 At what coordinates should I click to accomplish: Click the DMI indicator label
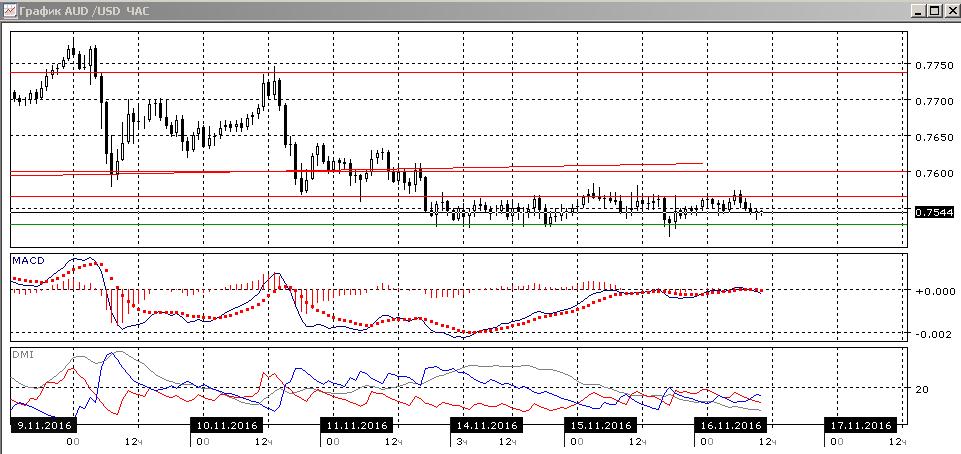[x=22, y=354]
